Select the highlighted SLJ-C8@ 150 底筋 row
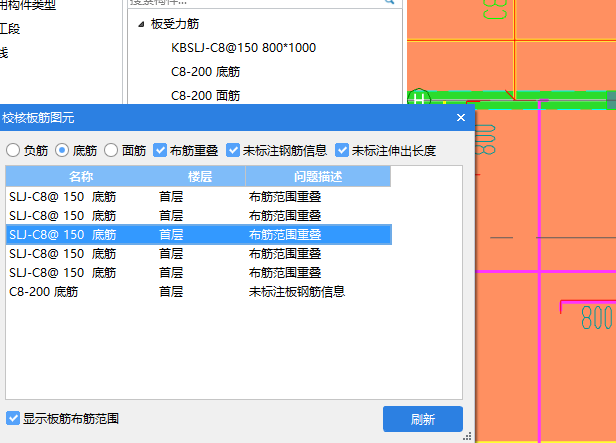The width and height of the screenshot is (616, 443). 199,234
